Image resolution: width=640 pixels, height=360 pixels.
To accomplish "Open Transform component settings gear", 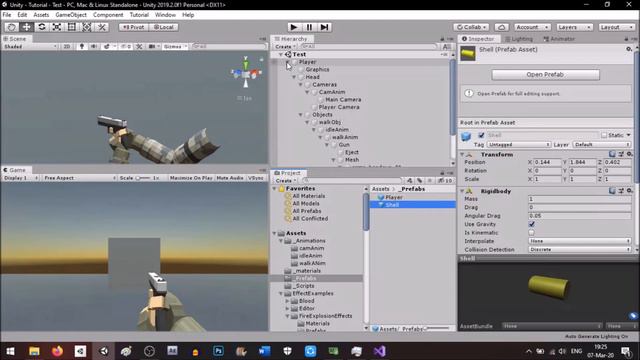I will (x=629, y=154).
